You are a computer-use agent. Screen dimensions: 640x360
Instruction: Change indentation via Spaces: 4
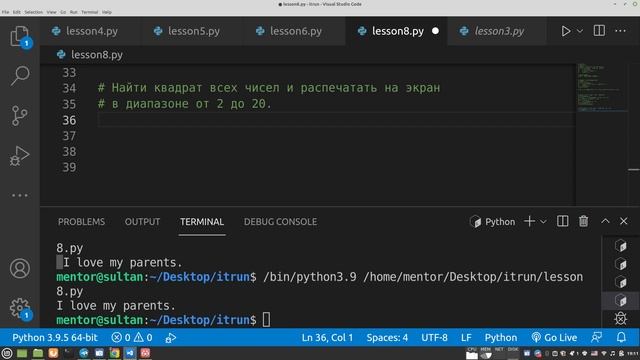tap(387, 338)
